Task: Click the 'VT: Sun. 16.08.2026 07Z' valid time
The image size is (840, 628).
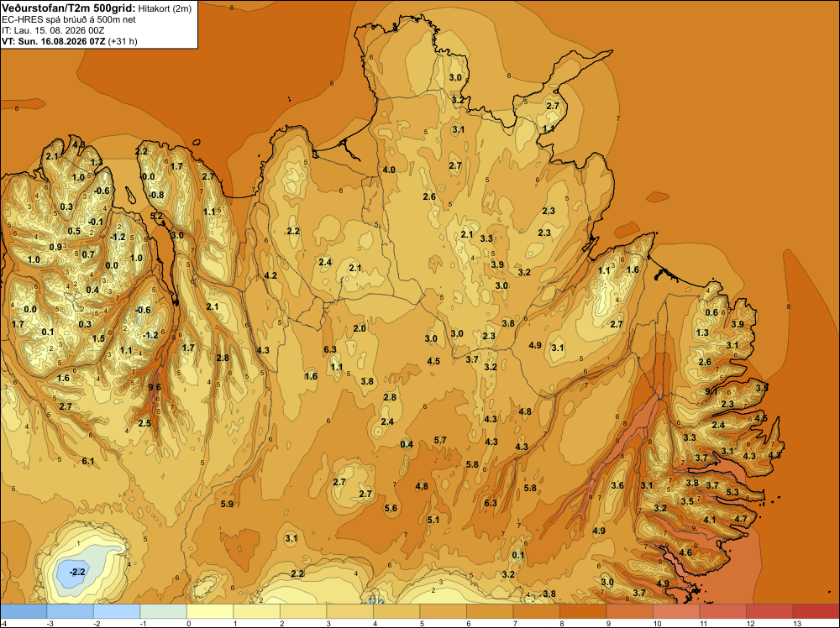Action: (x=54, y=40)
